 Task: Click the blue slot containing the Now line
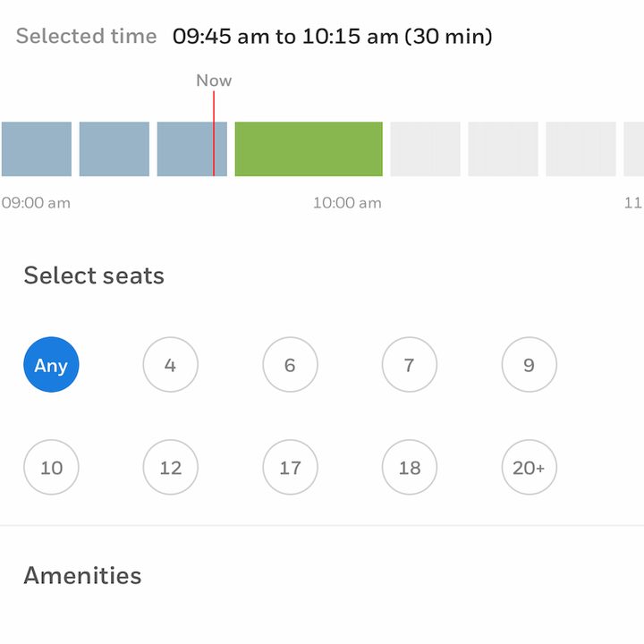click(x=191, y=149)
